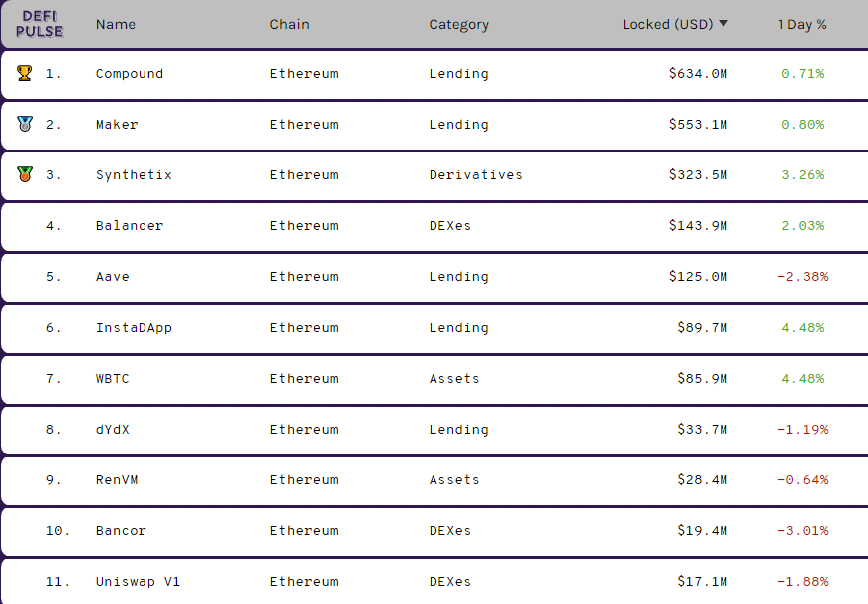Open the Aave project entry
Image resolution: width=868 pixels, height=604 pixels.
pos(113,277)
